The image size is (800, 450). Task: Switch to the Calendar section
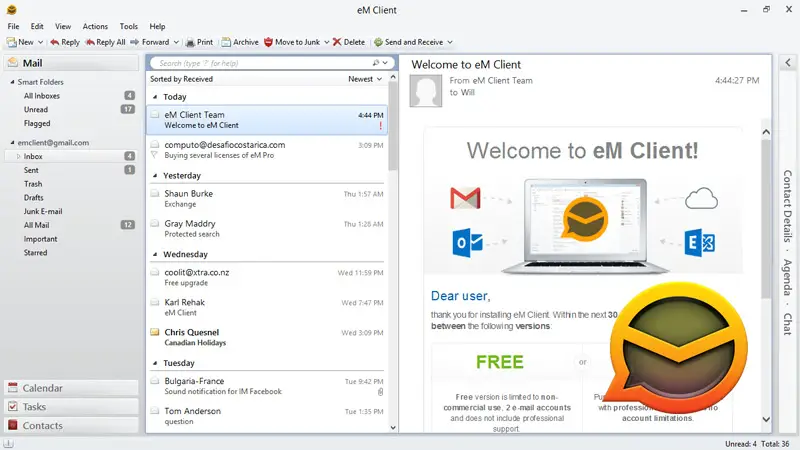pos(71,388)
